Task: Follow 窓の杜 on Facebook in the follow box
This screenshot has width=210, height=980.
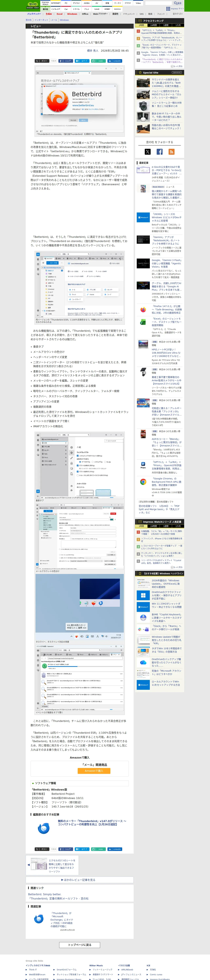Action: [x=160, y=152]
